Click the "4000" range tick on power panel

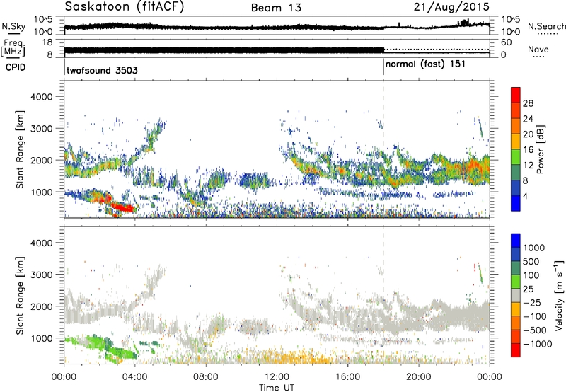coord(42,97)
